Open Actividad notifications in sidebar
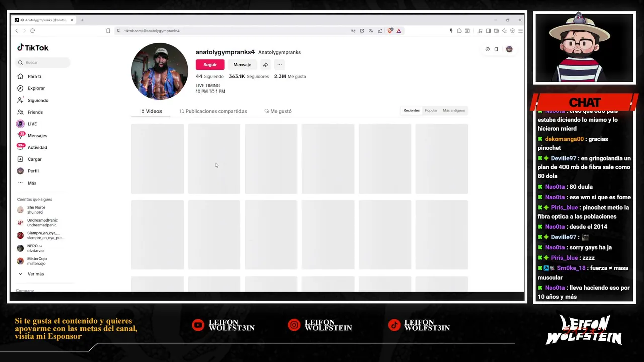This screenshot has width=644, height=362. click(x=32, y=147)
